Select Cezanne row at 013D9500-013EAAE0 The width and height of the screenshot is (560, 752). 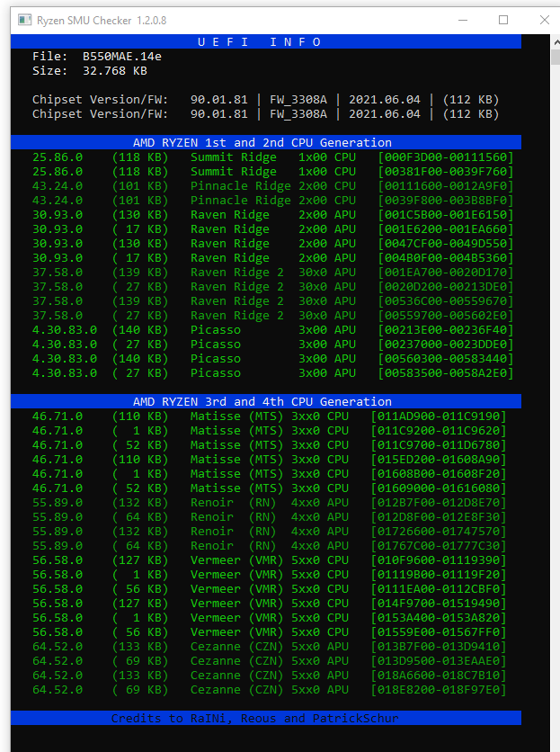pos(270,661)
